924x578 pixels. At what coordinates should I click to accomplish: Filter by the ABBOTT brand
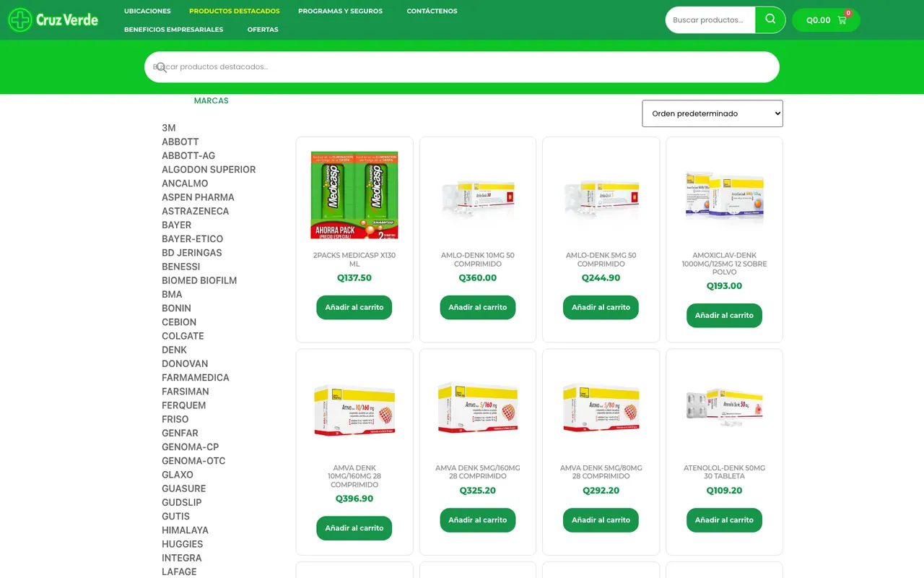(180, 142)
